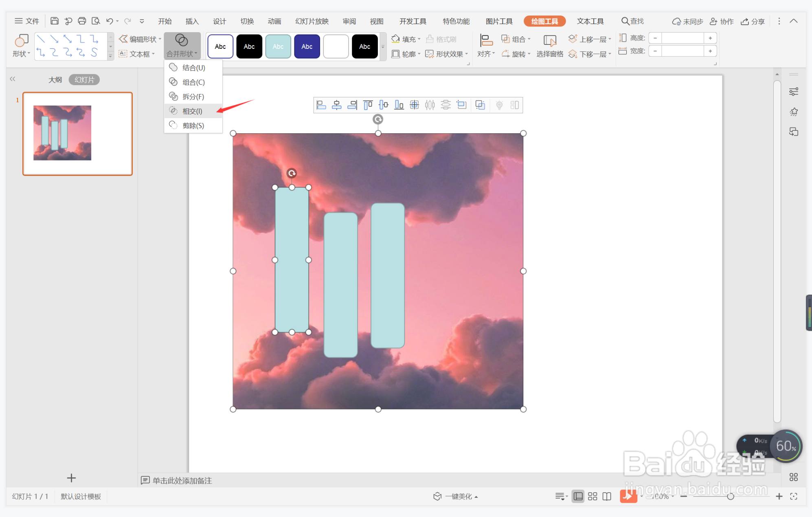Toggle the Slides (幻灯片) pane view
The width and height of the screenshot is (812, 517).
point(84,79)
